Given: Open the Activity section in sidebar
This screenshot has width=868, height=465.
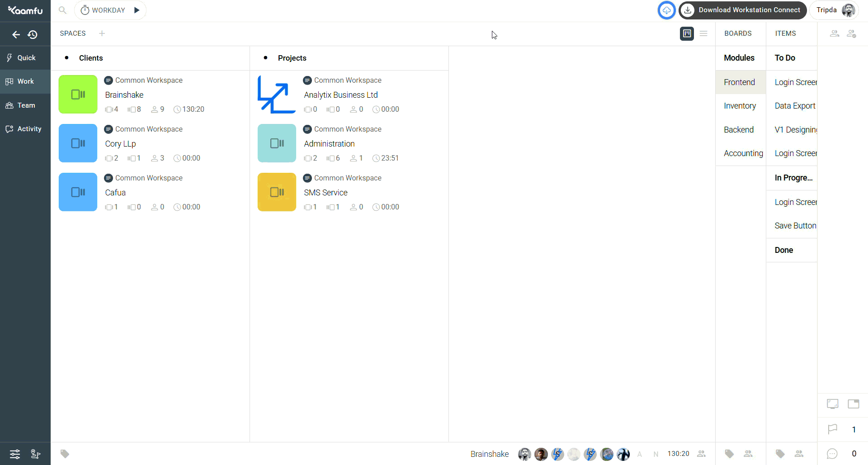Looking at the screenshot, I should coord(25,129).
